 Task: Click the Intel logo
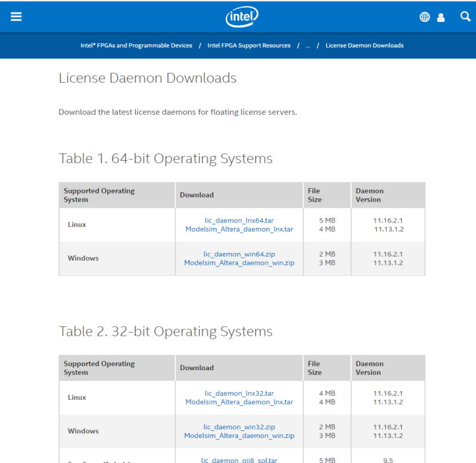pyautogui.click(x=242, y=16)
